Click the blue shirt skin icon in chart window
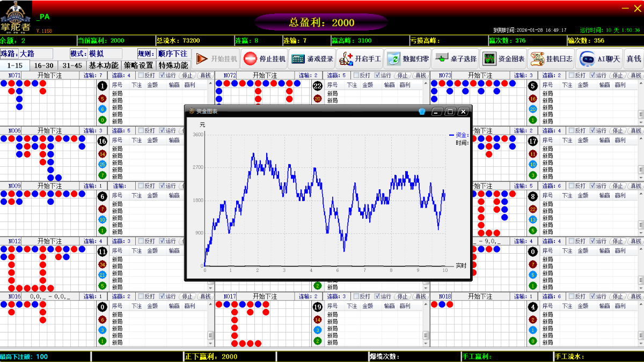 (422, 112)
